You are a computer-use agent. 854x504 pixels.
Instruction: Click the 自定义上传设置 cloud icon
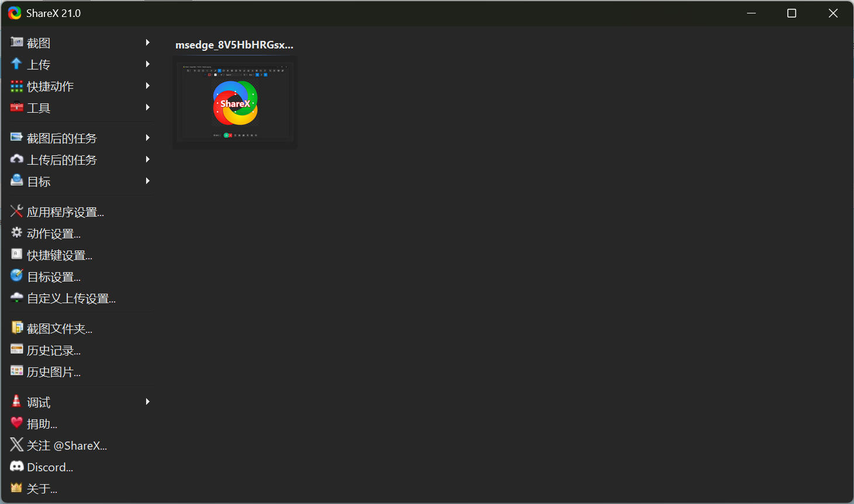[x=17, y=298]
